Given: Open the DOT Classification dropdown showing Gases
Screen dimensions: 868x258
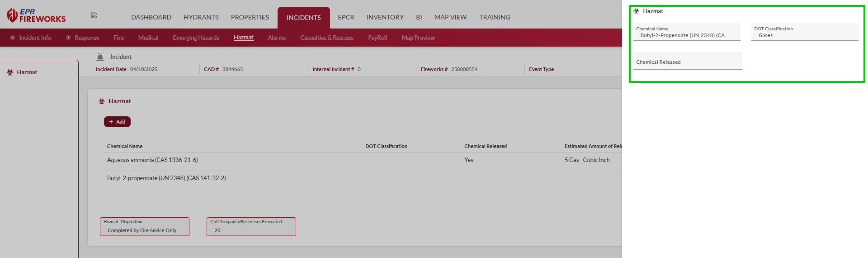Looking at the screenshot, I should pyautogui.click(x=804, y=32).
